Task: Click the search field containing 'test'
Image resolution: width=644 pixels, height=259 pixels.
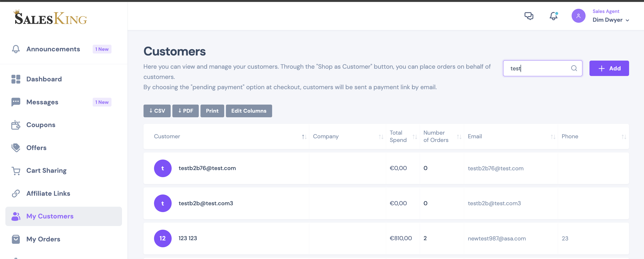Action: tap(543, 68)
